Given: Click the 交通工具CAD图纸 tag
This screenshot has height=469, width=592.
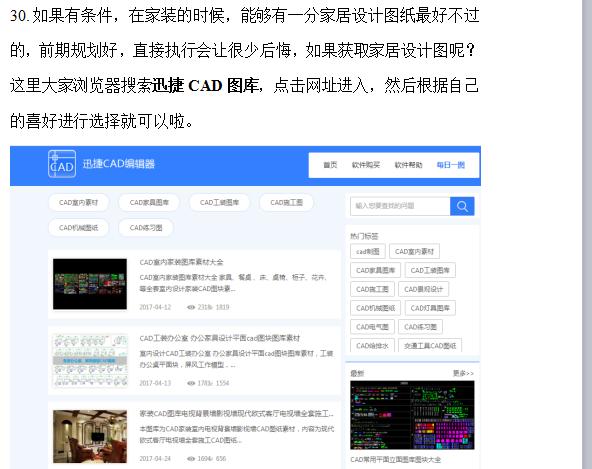Looking at the screenshot, I should point(430,346).
